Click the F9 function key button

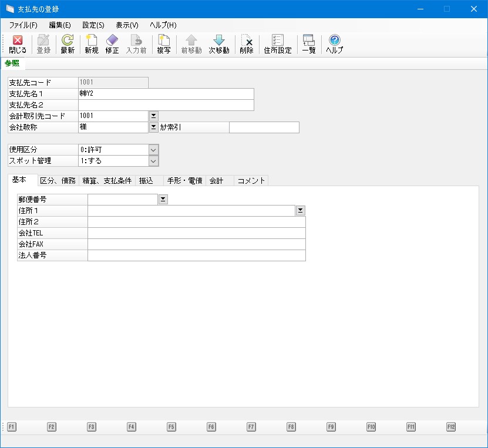click(x=331, y=426)
